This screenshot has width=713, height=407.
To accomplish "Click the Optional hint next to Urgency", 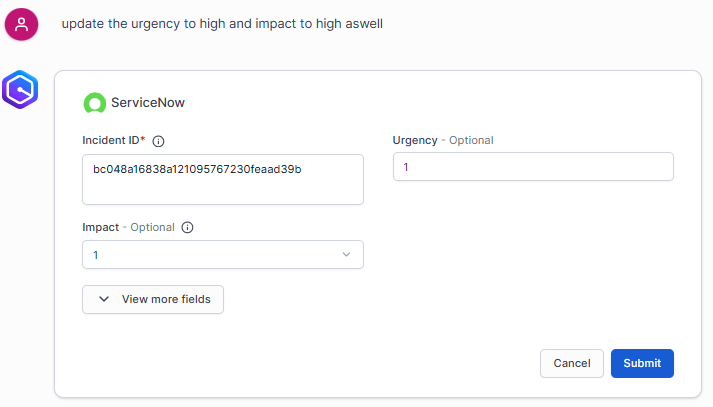I will coord(471,140).
